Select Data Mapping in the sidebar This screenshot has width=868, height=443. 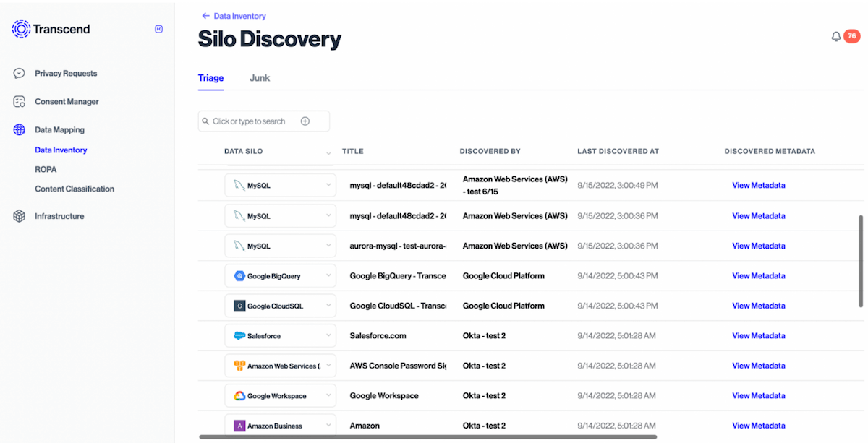[x=59, y=130]
